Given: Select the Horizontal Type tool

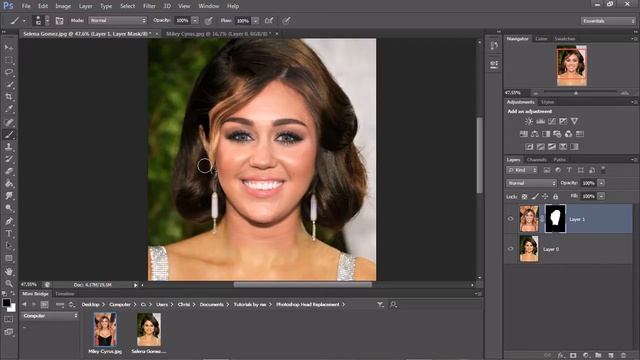Looking at the screenshot, I should 9,234.
